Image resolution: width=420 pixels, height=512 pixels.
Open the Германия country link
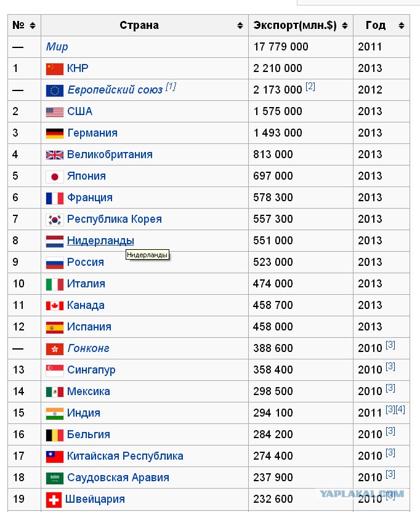click(92, 133)
